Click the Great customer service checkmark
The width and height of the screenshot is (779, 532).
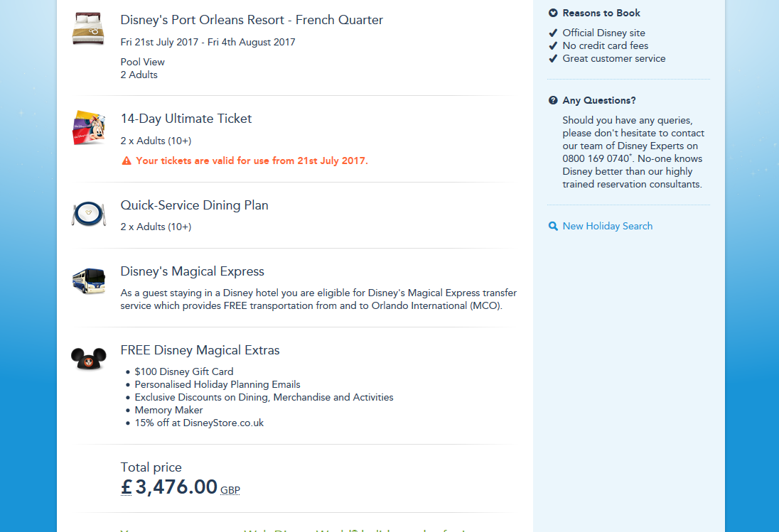553,58
